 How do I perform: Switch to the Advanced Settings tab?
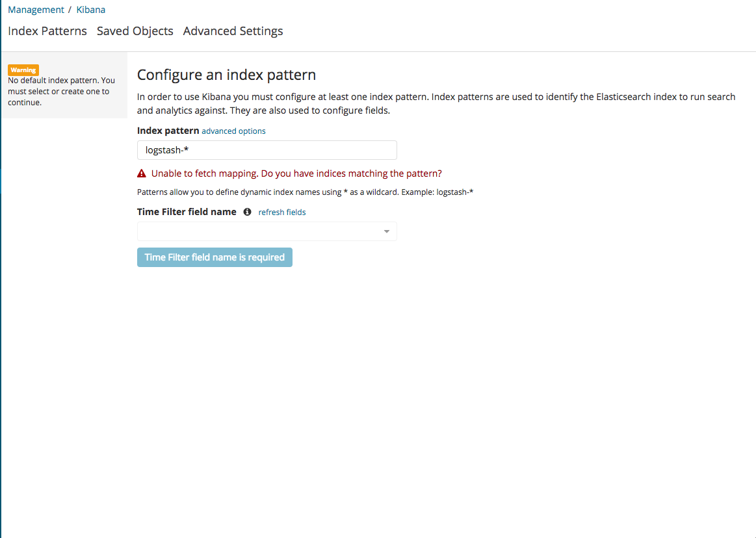[x=233, y=31]
